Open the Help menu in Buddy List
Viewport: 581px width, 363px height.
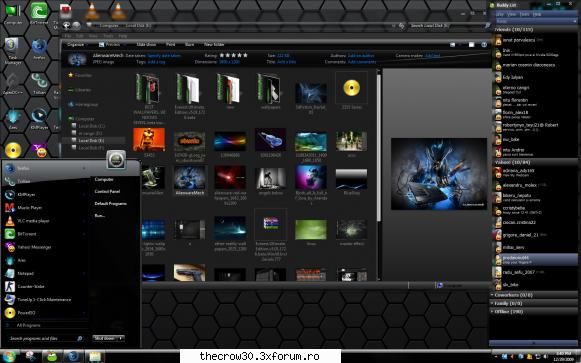(537, 14)
